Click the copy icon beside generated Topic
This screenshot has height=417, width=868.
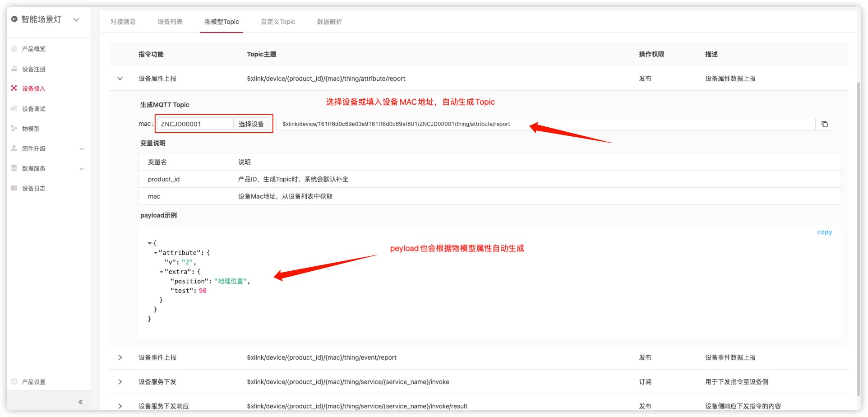click(x=824, y=124)
